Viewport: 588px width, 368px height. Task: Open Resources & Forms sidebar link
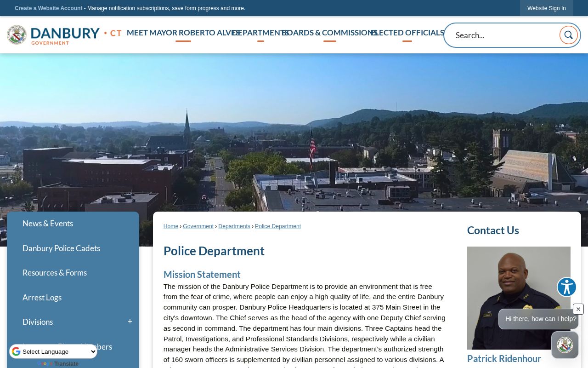tap(55, 273)
